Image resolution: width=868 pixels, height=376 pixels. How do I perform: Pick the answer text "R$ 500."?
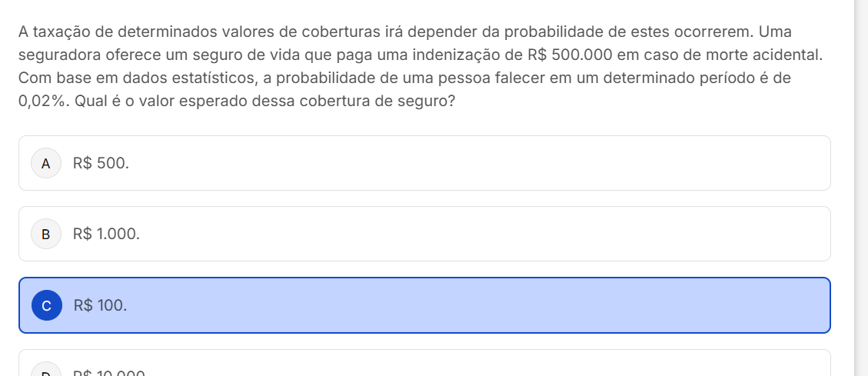(x=101, y=163)
